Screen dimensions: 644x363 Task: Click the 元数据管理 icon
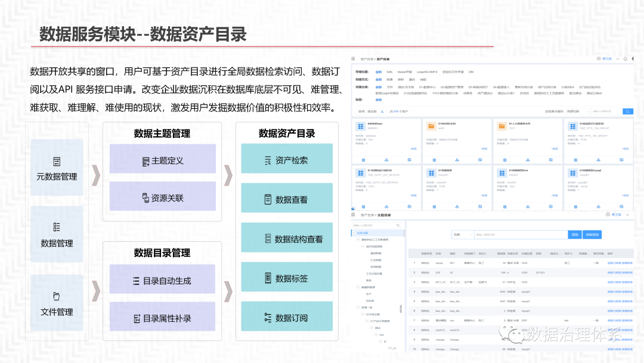coord(57,161)
